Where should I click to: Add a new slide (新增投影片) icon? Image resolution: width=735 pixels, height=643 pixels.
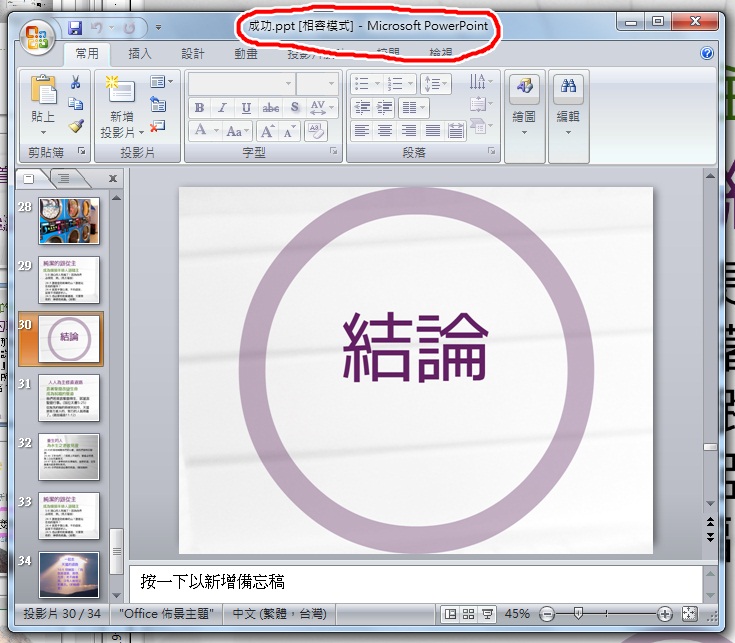tap(120, 88)
